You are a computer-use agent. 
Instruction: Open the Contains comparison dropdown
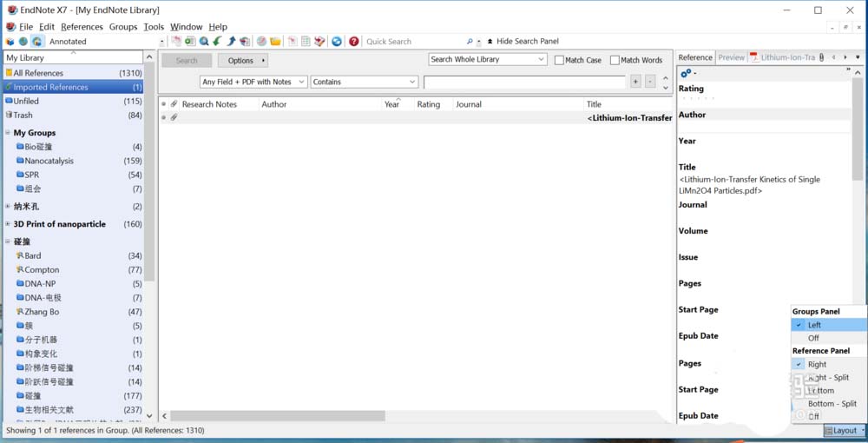click(365, 82)
